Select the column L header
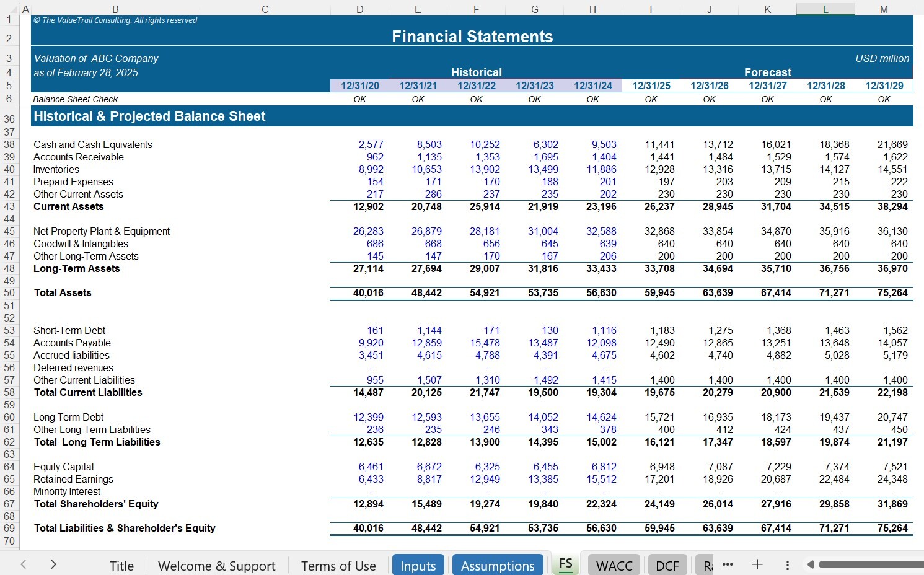Image resolution: width=924 pixels, height=575 pixels. pyautogui.click(x=825, y=9)
